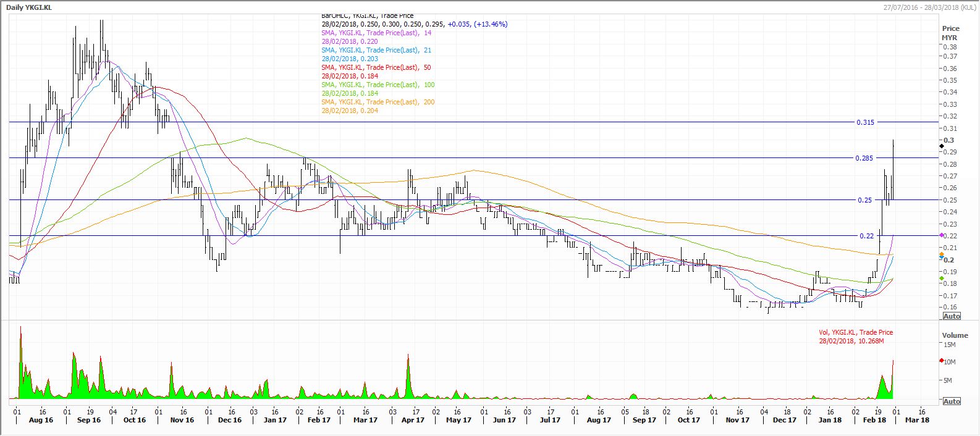Select the purple SMA 14 axis marker
This screenshot has width=980, height=436.
click(x=941, y=235)
